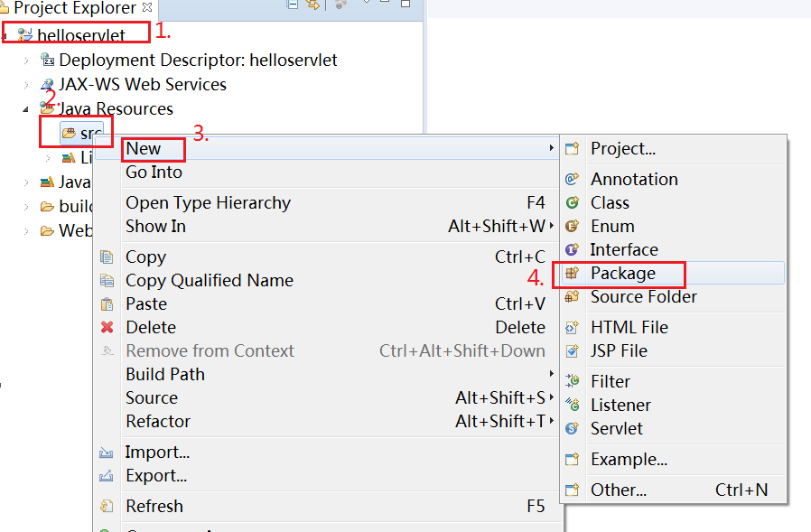Select Source Folder in New submenu
811x532 pixels.
tap(643, 297)
